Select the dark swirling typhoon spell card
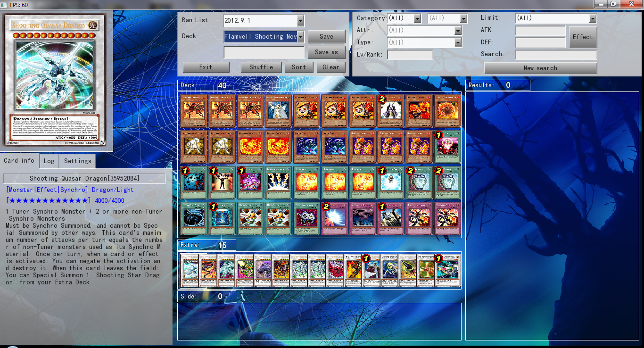The image size is (644, 348). tap(194, 218)
